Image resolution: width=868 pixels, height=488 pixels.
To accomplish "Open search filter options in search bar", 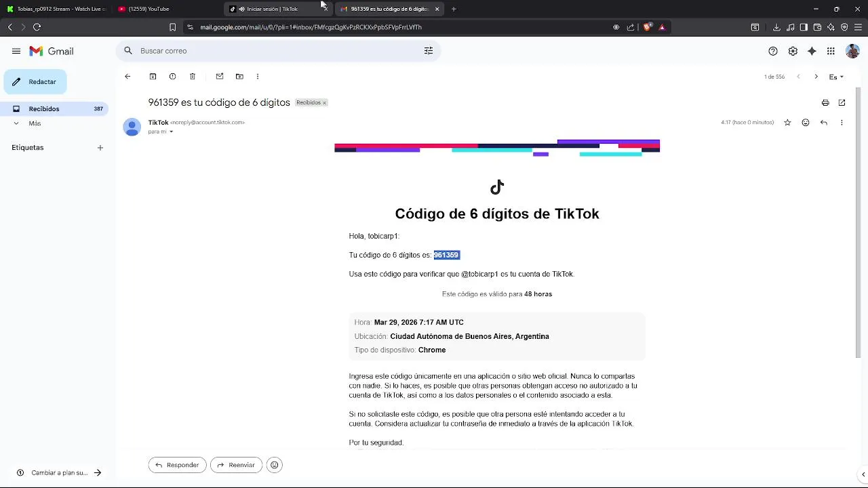I will [429, 51].
